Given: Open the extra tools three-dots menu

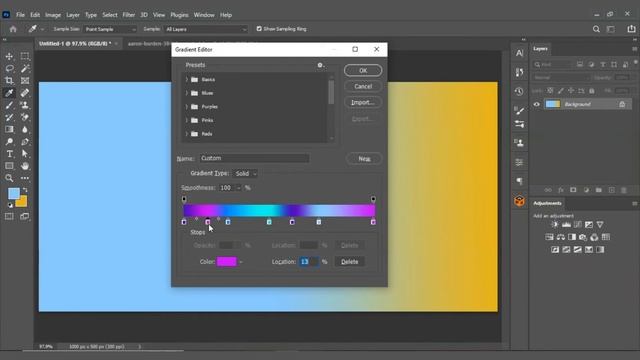Looking at the screenshot, I should point(25,178).
